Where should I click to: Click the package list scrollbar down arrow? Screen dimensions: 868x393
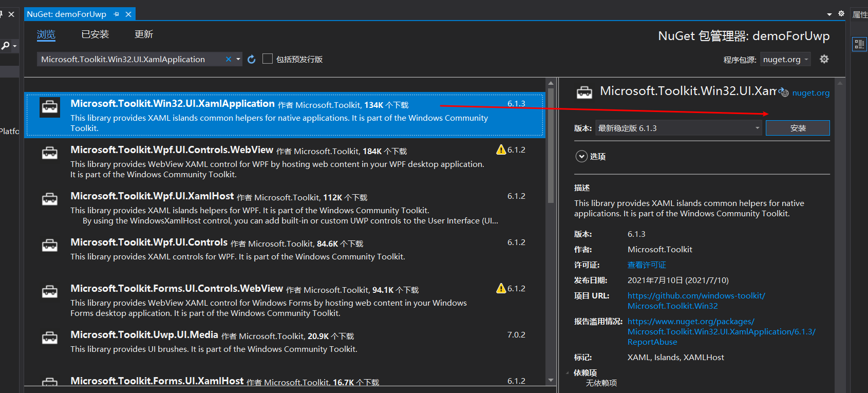(551, 381)
